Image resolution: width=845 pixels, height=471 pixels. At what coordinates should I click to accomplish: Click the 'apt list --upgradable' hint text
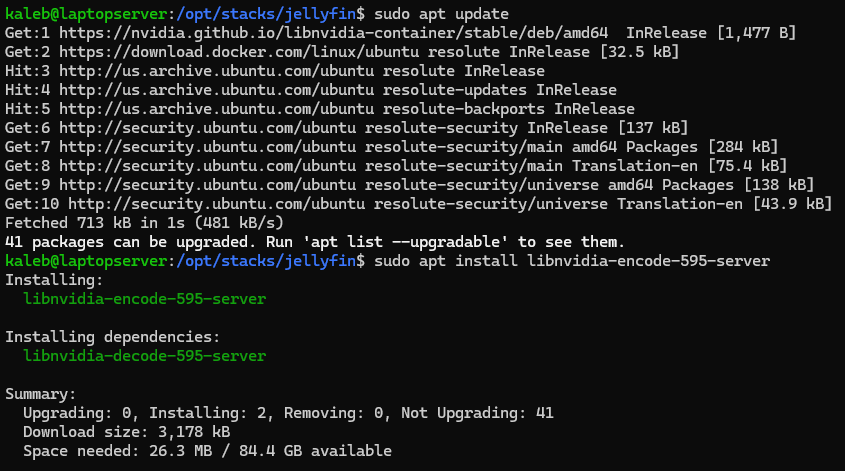pos(405,242)
